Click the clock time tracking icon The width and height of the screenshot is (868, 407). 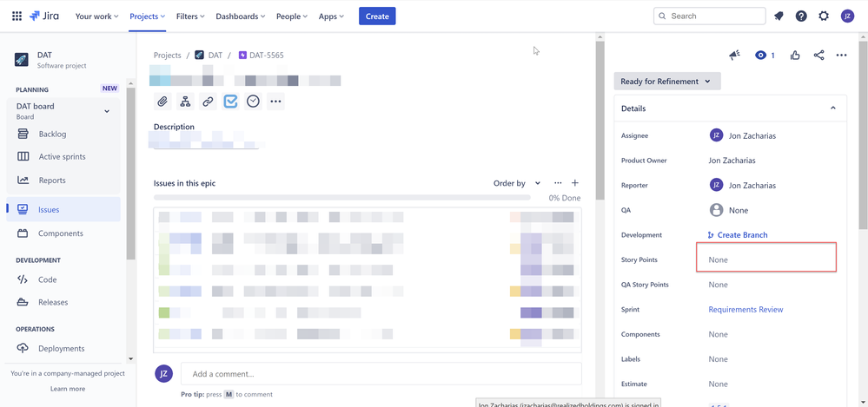[x=253, y=102]
